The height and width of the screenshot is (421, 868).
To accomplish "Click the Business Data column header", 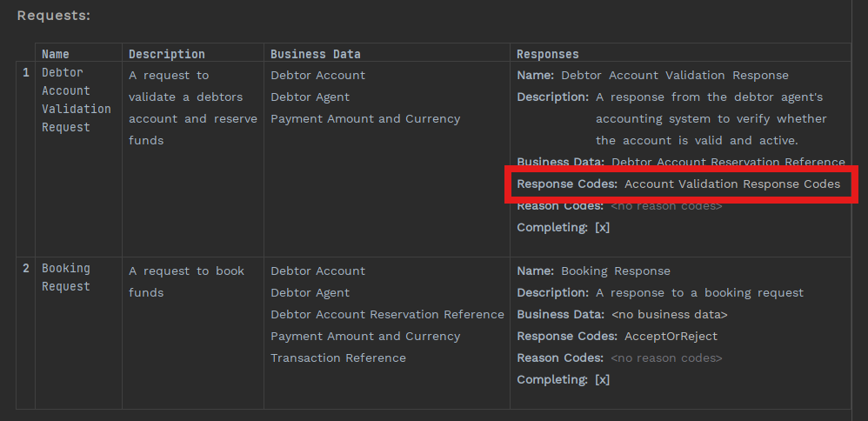I will [315, 54].
